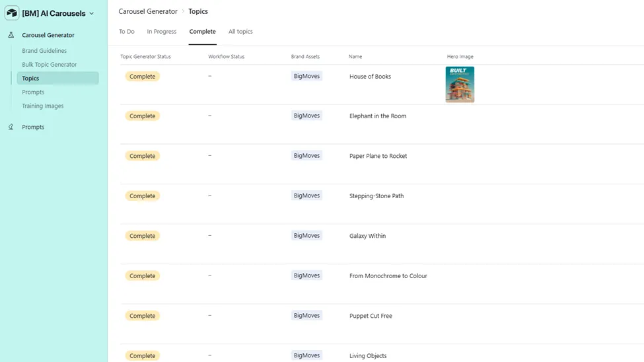Open Training Images page
644x362 pixels.
(43, 106)
